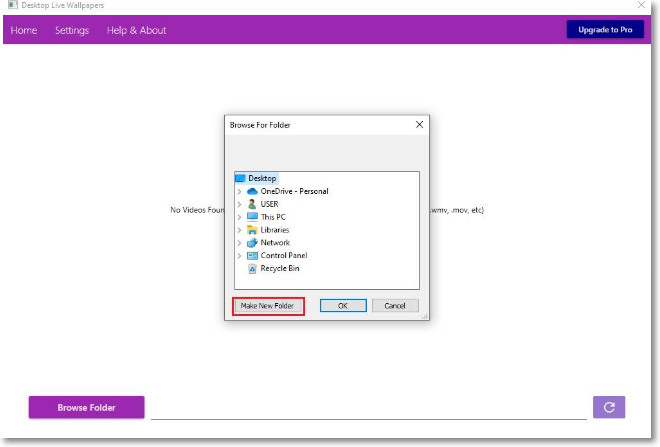Image resolution: width=660 pixels, height=447 pixels.
Task: Expand the Control Panel node
Action: pos(240,256)
